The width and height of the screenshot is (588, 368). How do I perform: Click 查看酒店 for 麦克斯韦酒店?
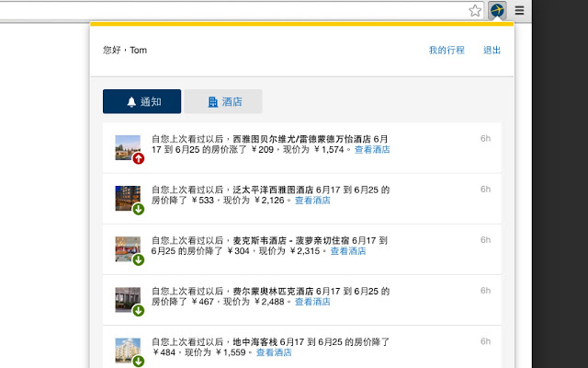(x=347, y=251)
